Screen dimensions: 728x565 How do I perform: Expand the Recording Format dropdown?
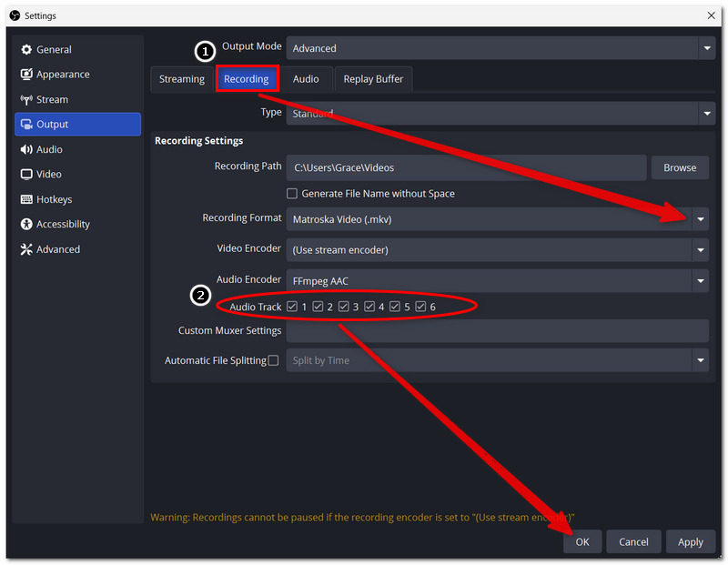pyautogui.click(x=497, y=219)
